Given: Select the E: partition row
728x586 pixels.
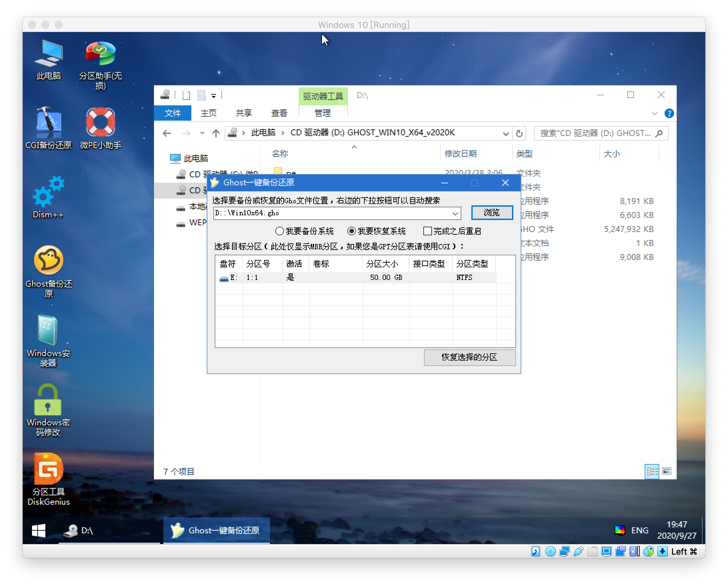Looking at the screenshot, I should tap(338, 278).
